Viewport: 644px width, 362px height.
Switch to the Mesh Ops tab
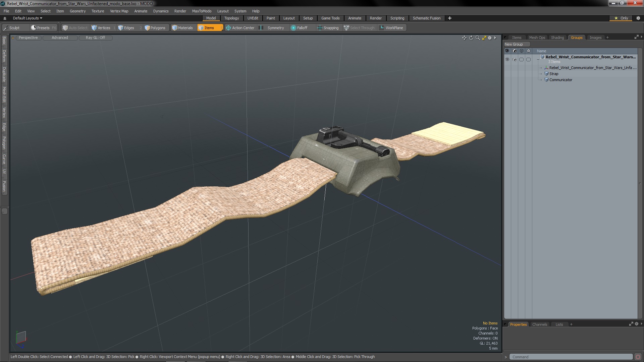(537, 38)
